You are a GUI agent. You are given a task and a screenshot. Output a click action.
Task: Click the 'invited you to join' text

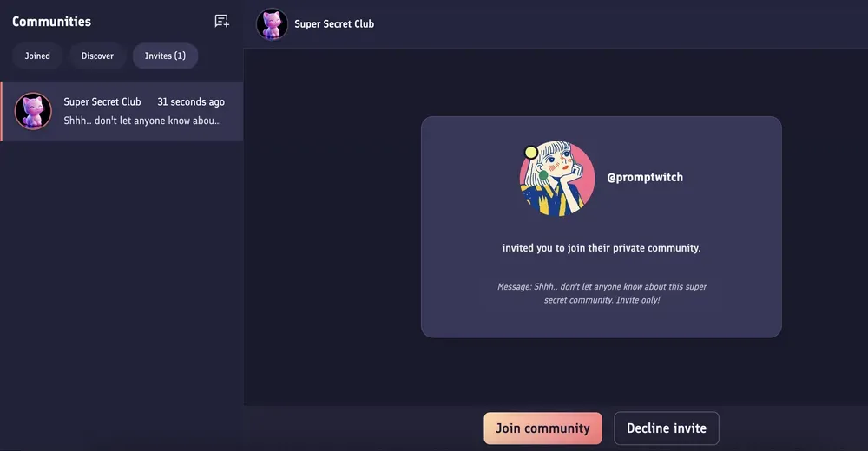(601, 248)
